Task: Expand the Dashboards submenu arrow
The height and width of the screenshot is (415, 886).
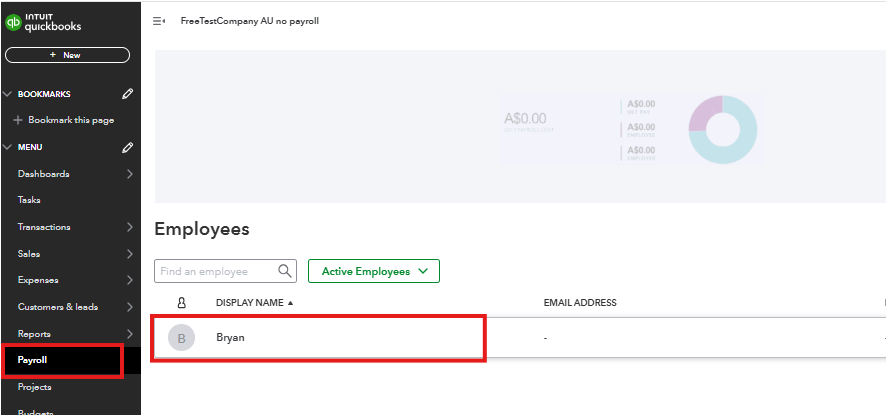Action: (x=130, y=174)
